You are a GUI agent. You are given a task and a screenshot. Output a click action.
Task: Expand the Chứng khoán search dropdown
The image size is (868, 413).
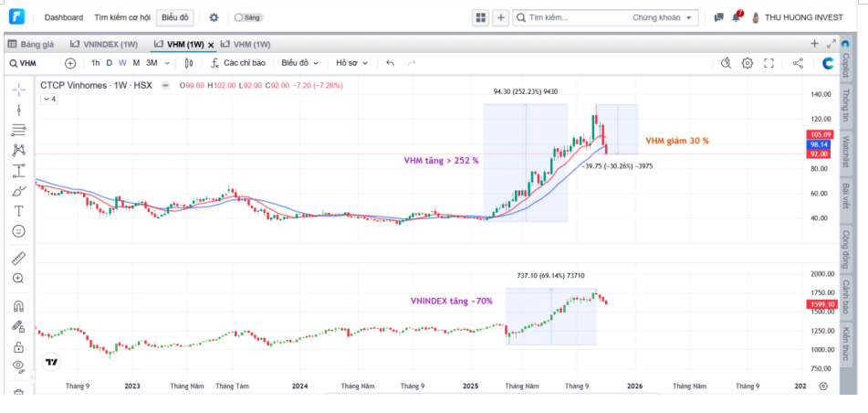tap(664, 17)
